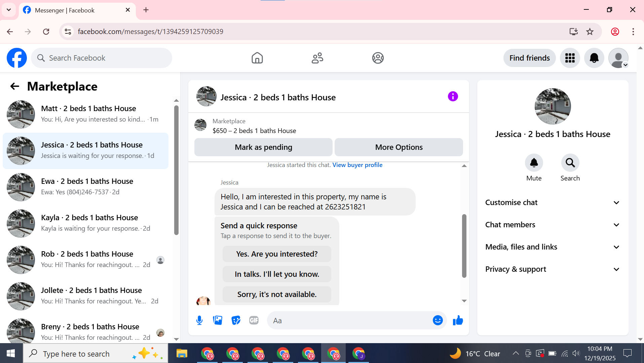The width and height of the screenshot is (644, 363).
Task: Bookmark this tab with the star icon
Action: (x=590, y=32)
